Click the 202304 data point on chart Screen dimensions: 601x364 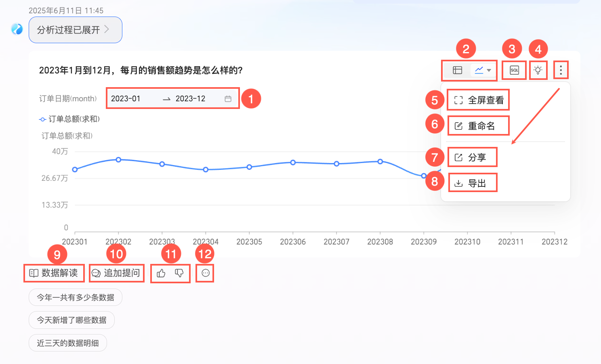206,169
